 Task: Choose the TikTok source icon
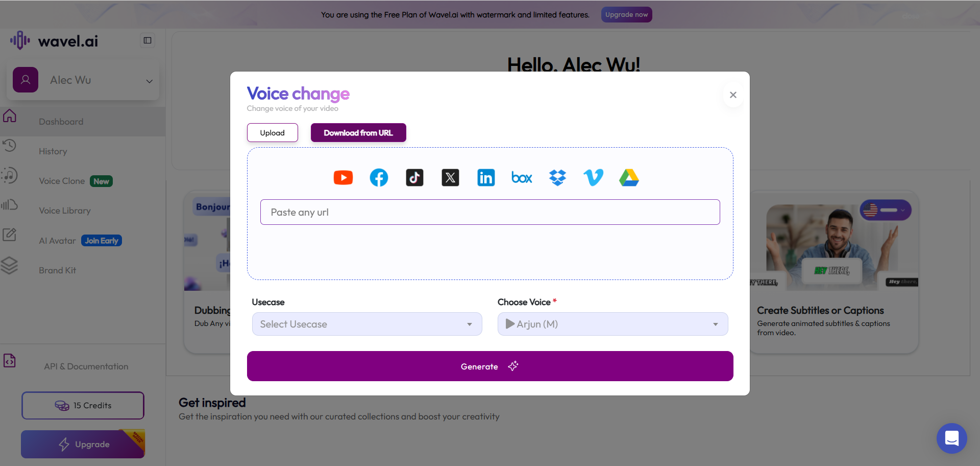click(414, 178)
